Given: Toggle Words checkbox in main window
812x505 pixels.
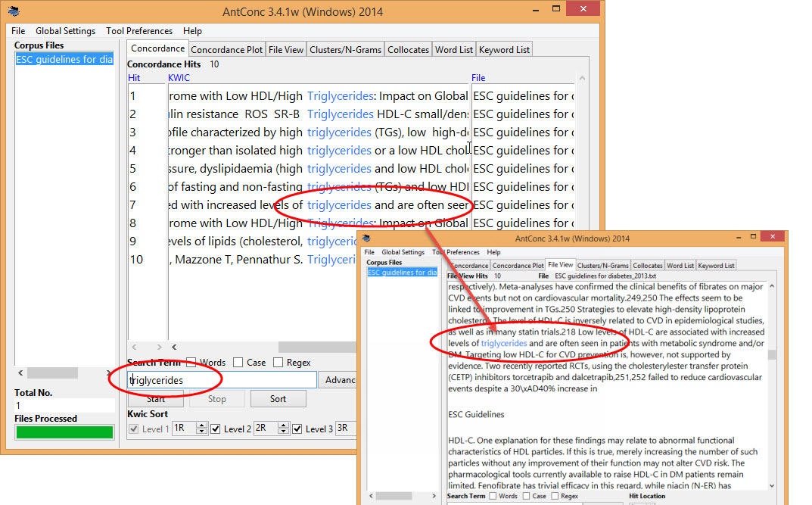Looking at the screenshot, I should pyautogui.click(x=191, y=363).
